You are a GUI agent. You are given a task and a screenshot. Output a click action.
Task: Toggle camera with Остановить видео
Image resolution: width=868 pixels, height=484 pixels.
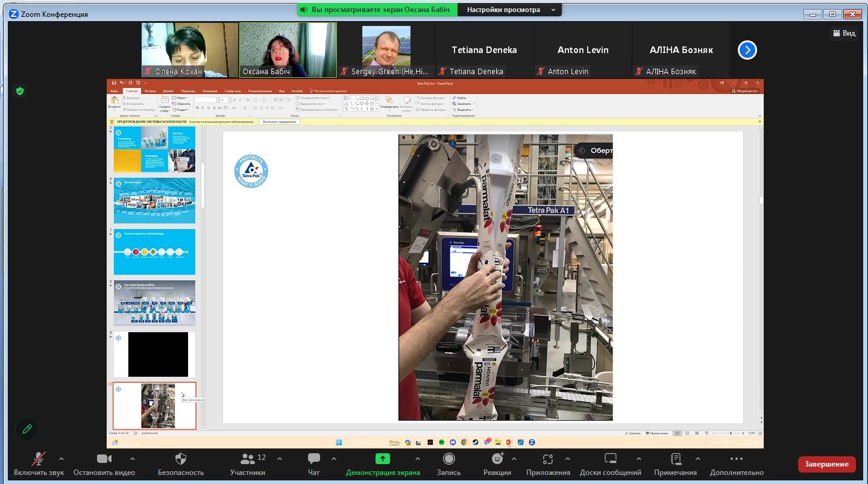pyautogui.click(x=104, y=460)
